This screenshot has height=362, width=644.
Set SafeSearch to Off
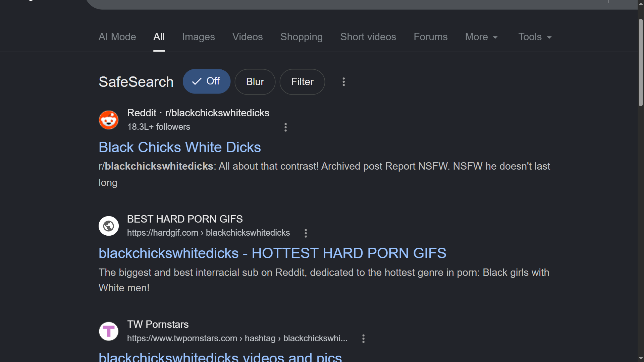(206, 81)
